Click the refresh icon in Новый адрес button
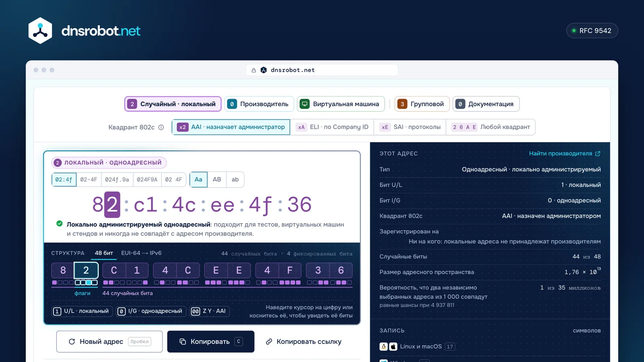This screenshot has height=362, width=644. tap(72, 341)
